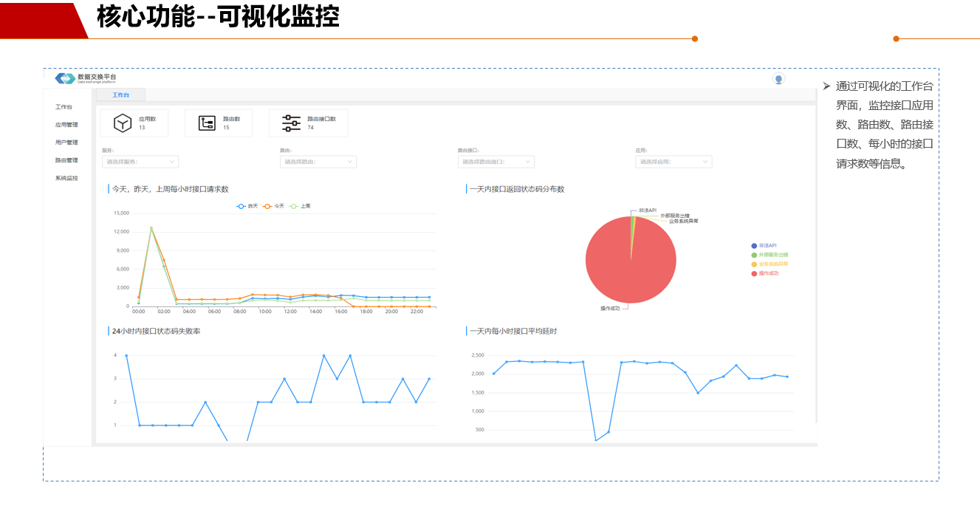Screen dimensions: 980x511
Task: Click the 应用数 cube icon
Action: 123,123
